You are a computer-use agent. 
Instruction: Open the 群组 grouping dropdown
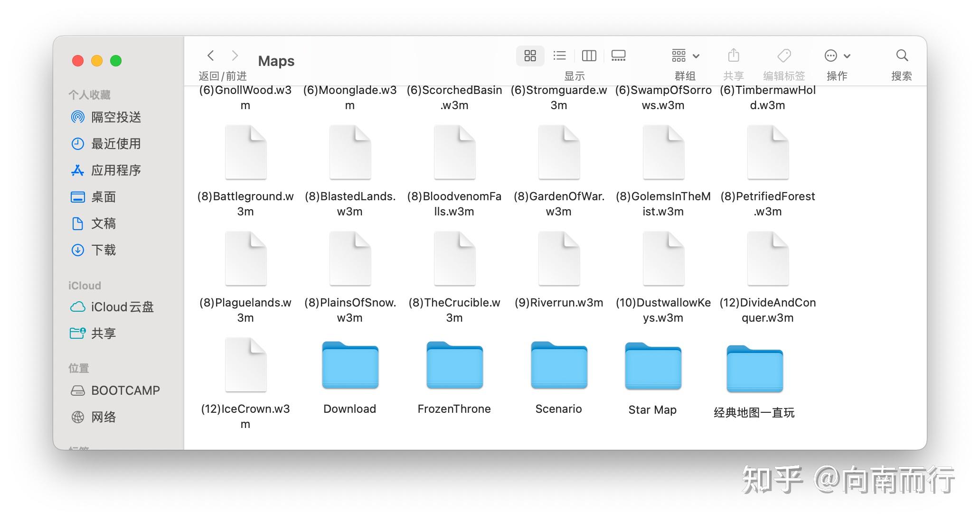click(x=684, y=56)
